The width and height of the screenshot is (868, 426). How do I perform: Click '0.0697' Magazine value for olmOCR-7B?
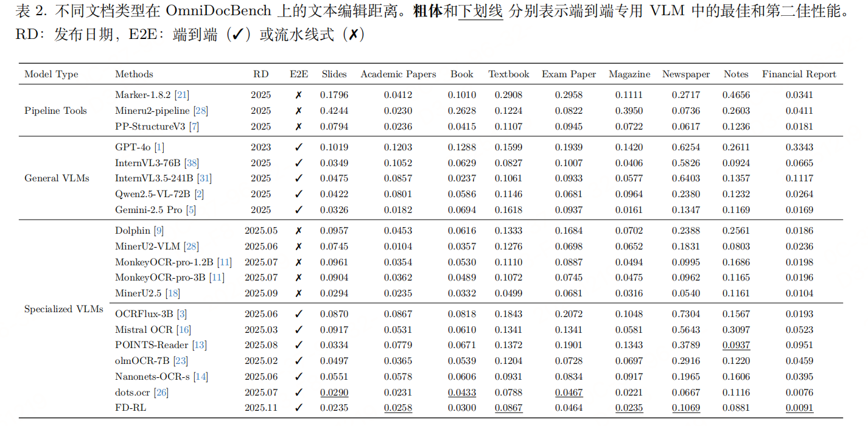[629, 361]
